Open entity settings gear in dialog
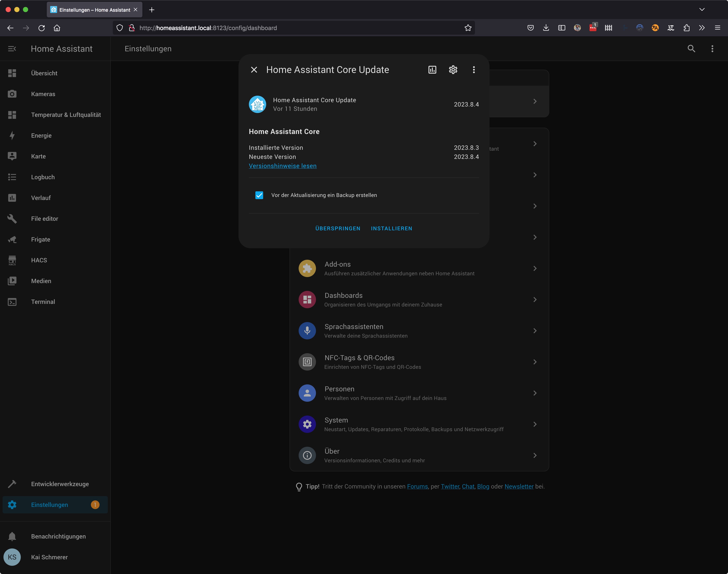The image size is (728, 574). [x=453, y=69]
